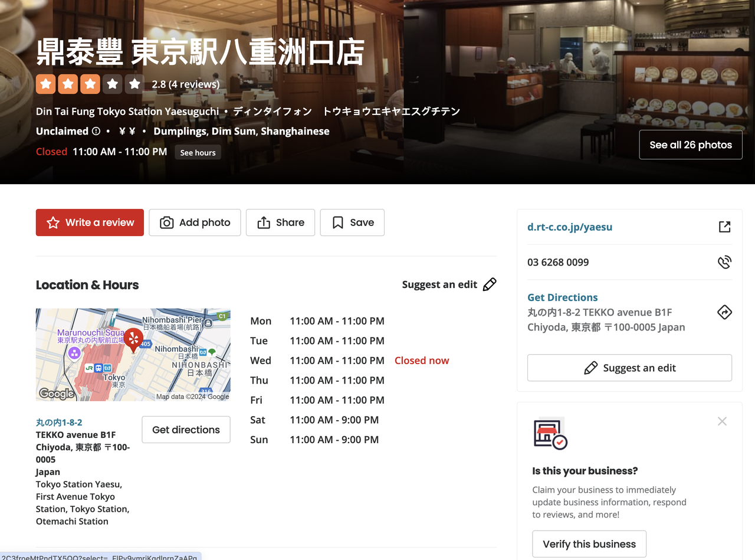755x560 pixels.
Task: Click the directions arrow diamond icon
Action: tap(724, 312)
